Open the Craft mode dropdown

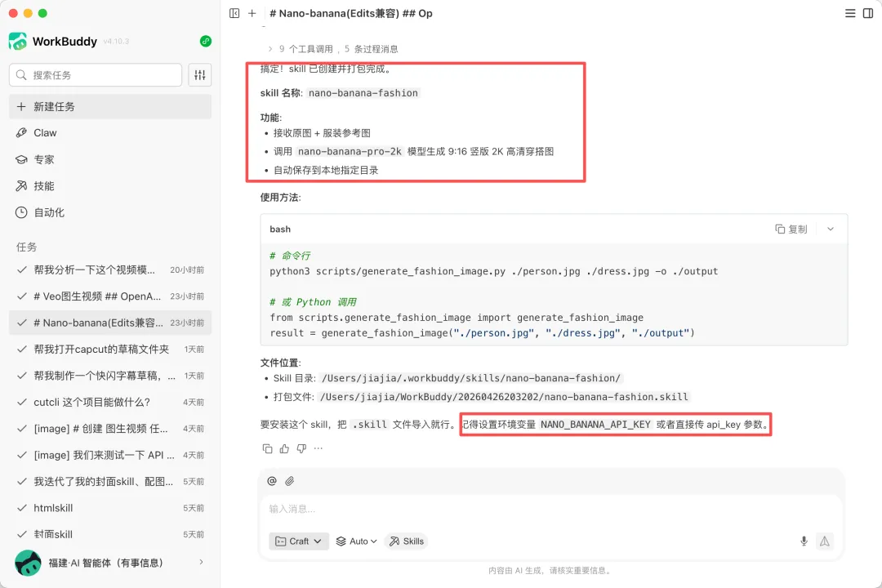coord(299,541)
